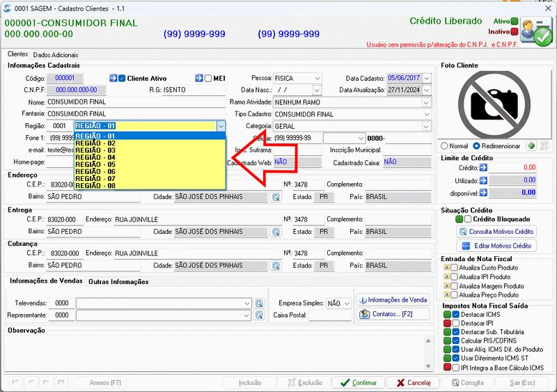
Task: Check the MEI checkbox
Action: coord(208,78)
